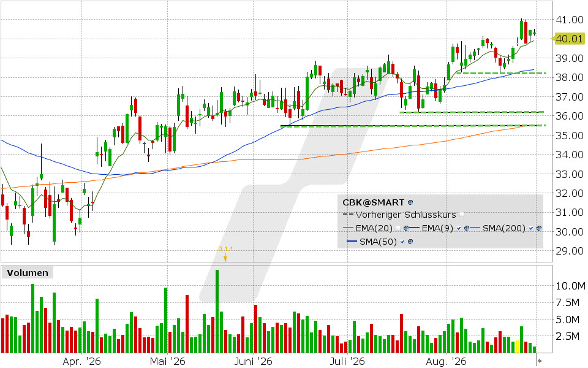Click the 10.0M volume axis value

pos(570,286)
